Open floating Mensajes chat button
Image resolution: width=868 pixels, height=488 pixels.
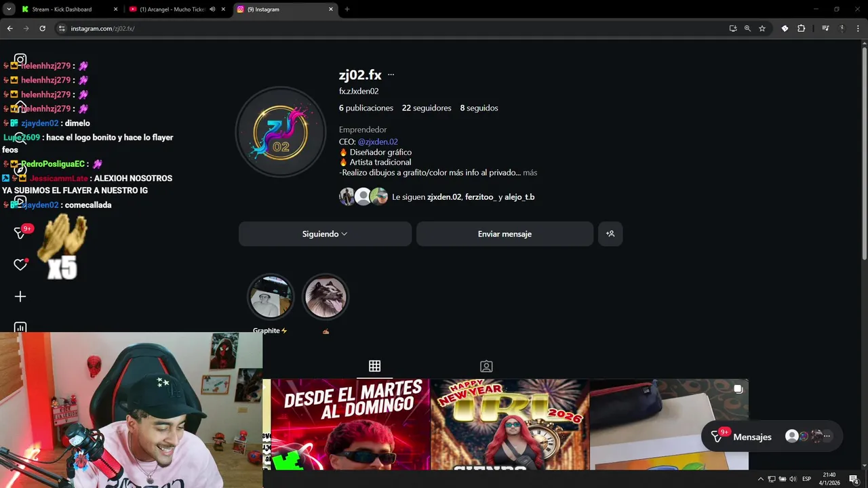click(x=772, y=436)
